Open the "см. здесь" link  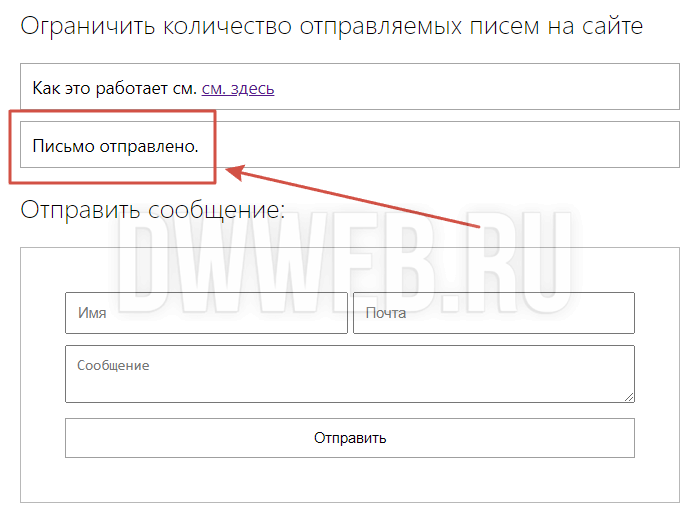[238, 88]
